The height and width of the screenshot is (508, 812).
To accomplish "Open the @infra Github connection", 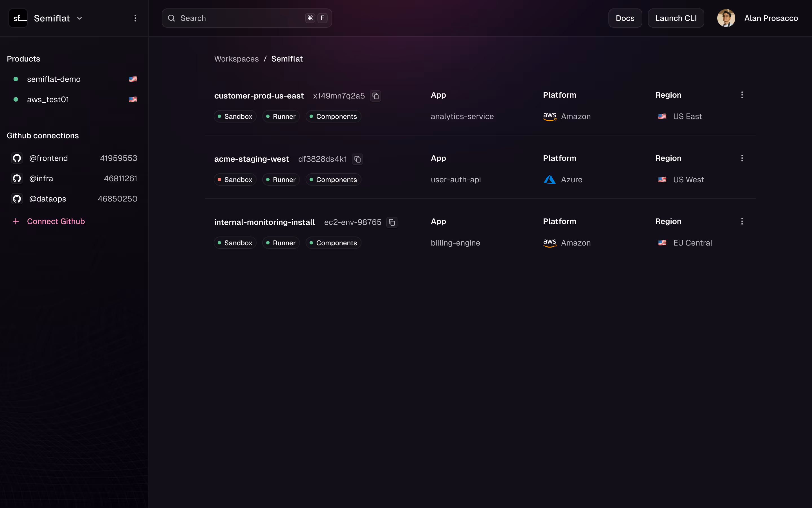I will [41, 178].
